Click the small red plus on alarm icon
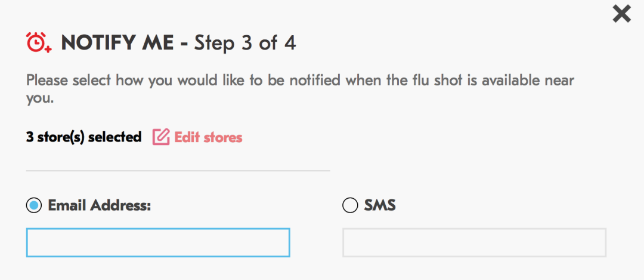This screenshot has width=644, height=280. click(48, 50)
